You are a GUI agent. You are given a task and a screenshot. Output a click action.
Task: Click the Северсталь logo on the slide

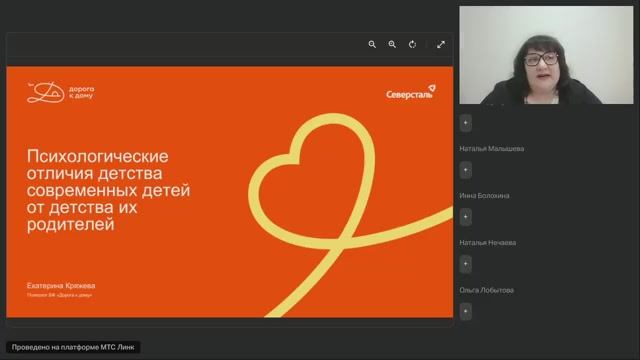point(411,92)
